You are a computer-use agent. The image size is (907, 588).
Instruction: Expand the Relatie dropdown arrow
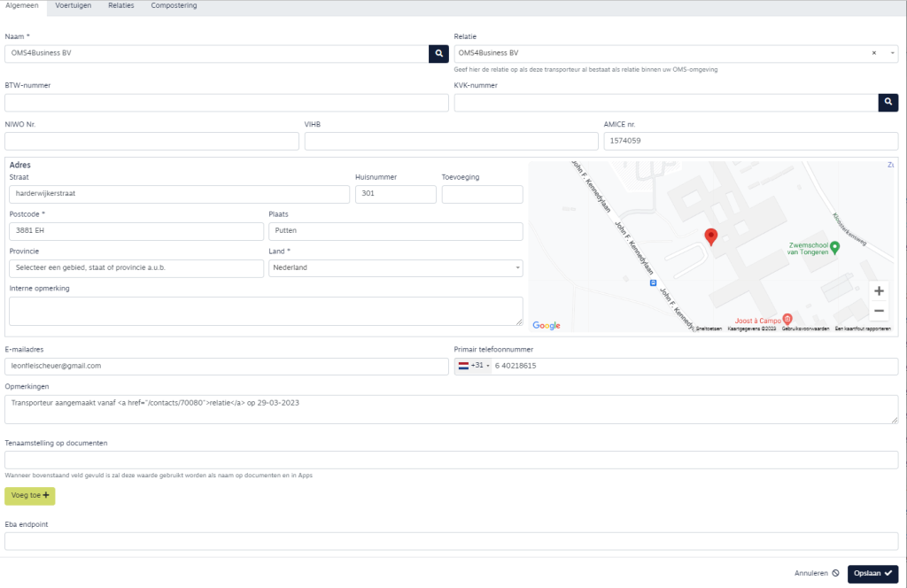891,54
